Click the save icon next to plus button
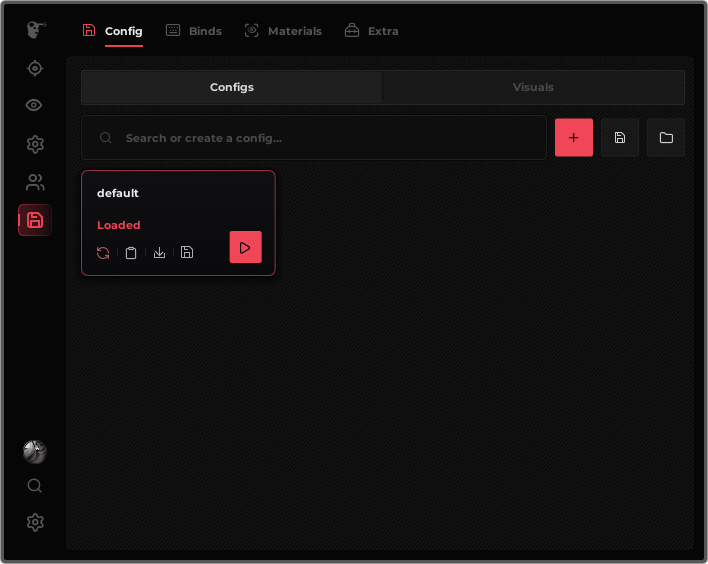 [620, 138]
